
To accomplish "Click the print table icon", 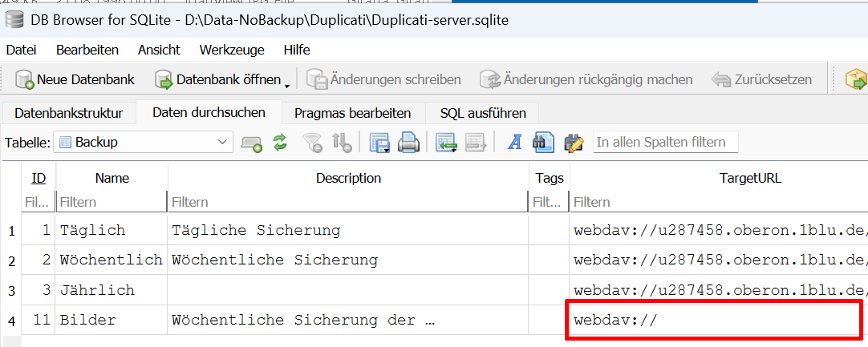I will click(x=409, y=143).
